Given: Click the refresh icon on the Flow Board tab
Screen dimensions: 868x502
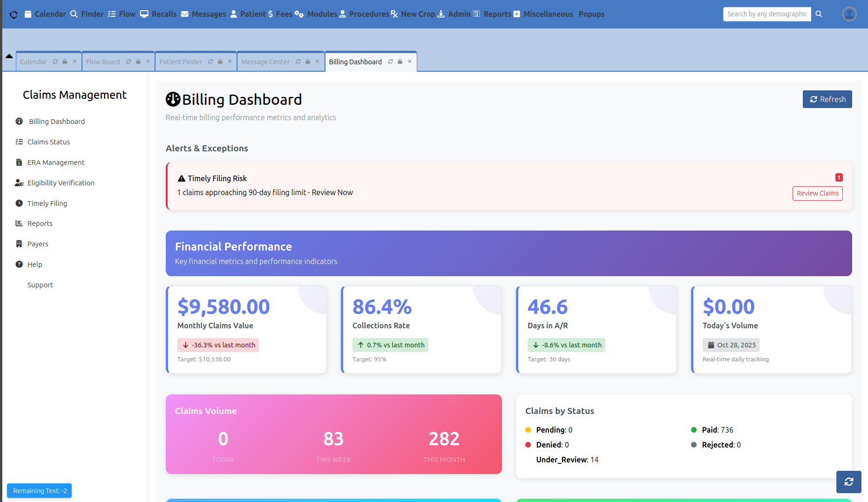Looking at the screenshot, I should (x=129, y=61).
